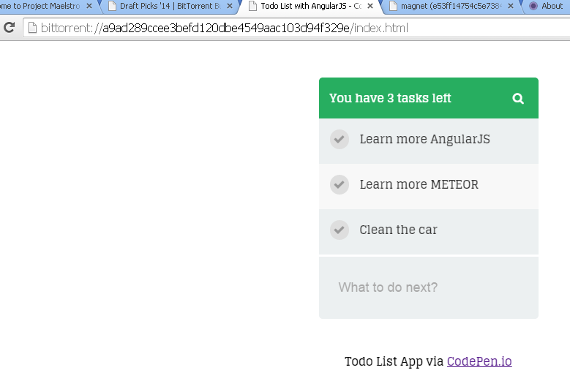Open the Project Maelstrom tab
This screenshot has height=392, width=570.
tap(40, 6)
